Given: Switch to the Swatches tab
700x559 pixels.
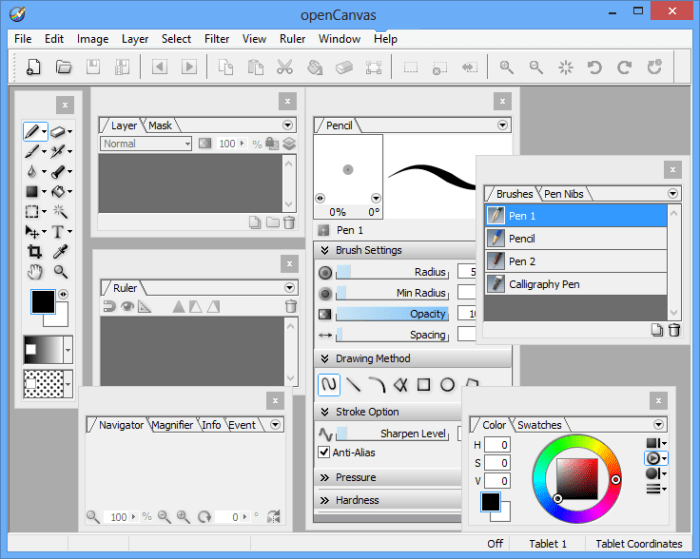Looking at the screenshot, I should [539, 425].
